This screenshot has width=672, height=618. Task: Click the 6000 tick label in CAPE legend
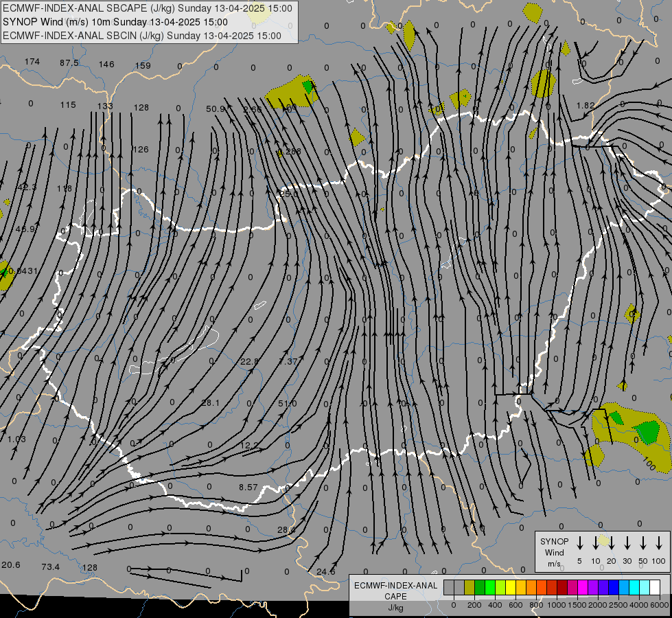point(660,605)
